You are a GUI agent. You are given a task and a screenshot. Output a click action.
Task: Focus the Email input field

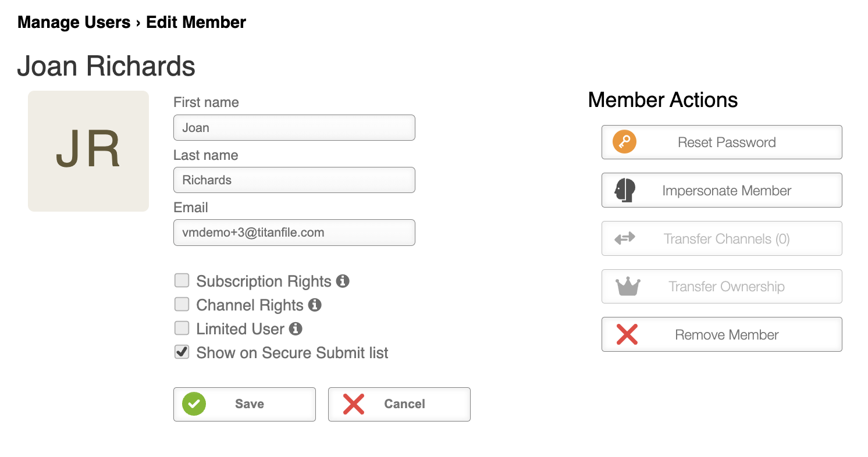click(x=294, y=233)
